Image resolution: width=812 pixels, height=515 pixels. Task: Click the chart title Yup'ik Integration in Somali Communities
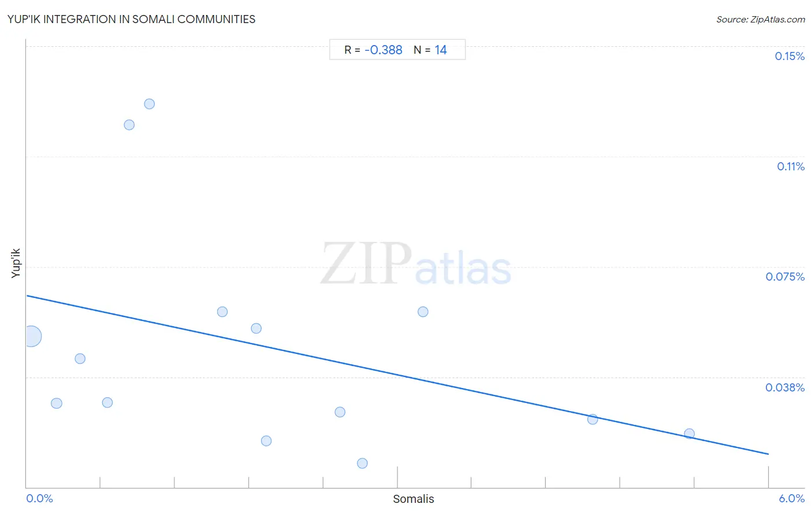coord(132,19)
